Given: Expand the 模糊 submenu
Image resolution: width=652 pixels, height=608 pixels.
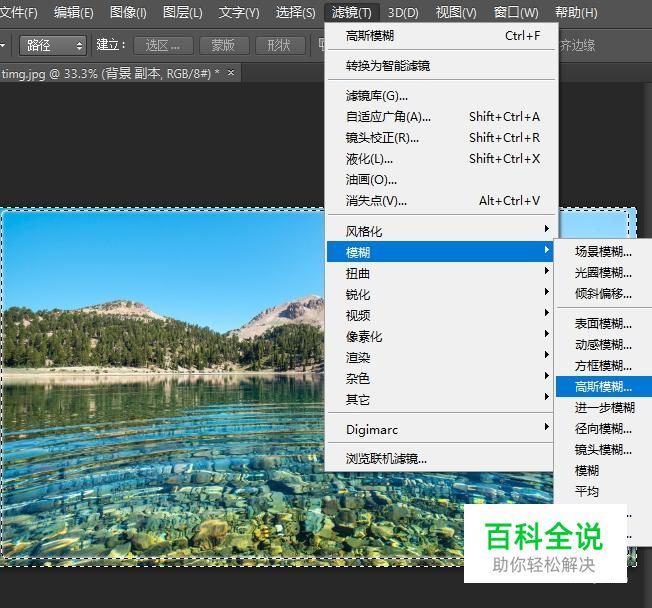Looking at the screenshot, I should [x=440, y=252].
